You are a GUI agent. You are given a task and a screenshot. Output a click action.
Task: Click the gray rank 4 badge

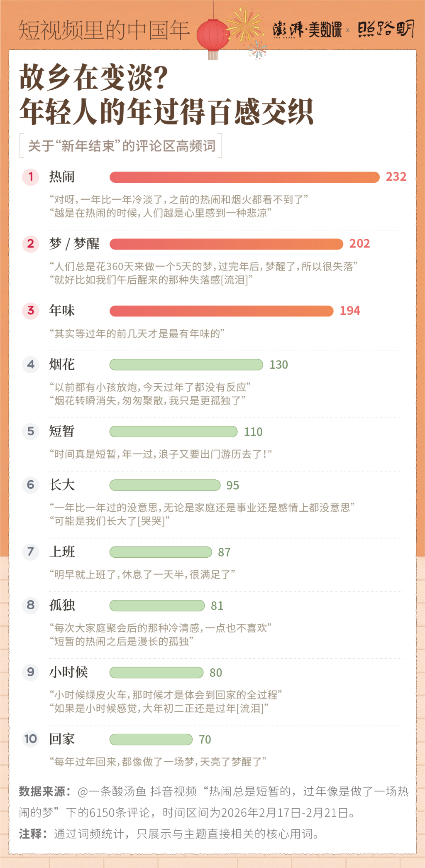(31, 365)
